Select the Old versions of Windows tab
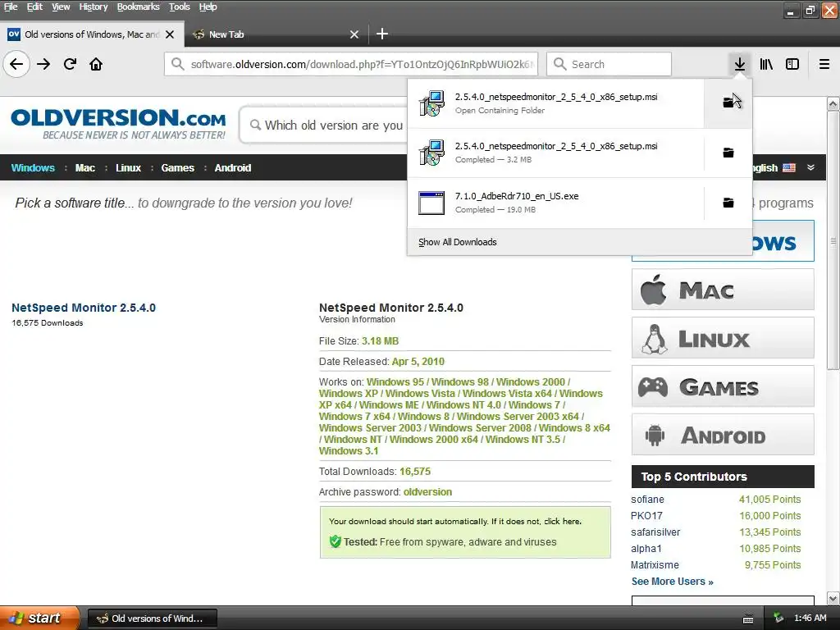 92,34
